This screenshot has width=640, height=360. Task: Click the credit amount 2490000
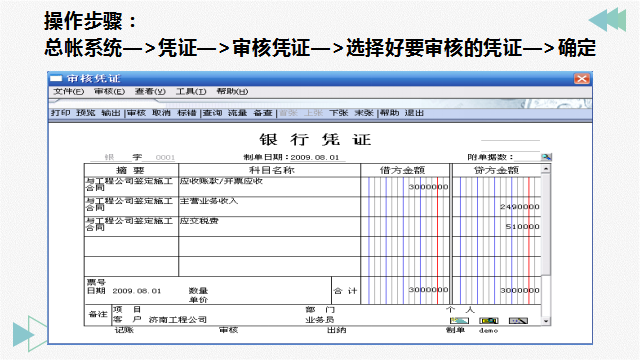pos(520,207)
